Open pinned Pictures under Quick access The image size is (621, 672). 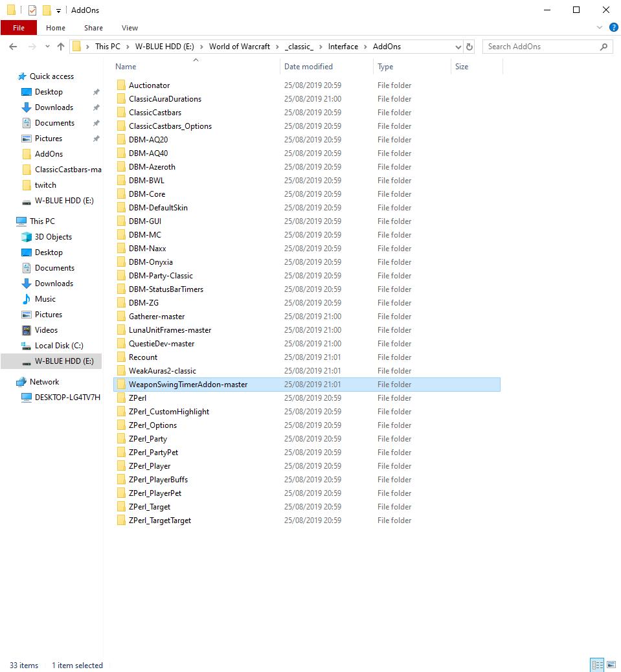[x=49, y=139]
